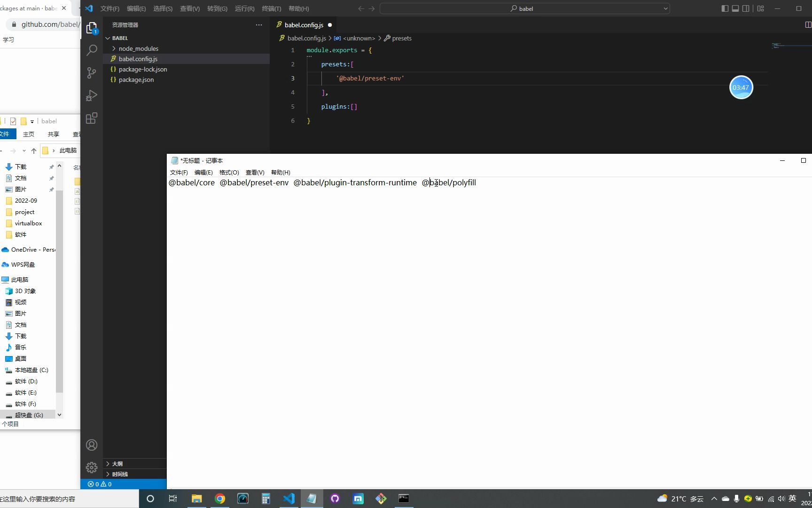Viewport: 812px width, 508px height.
Task: Expand the Timeline (时间线) section
Action: click(119, 474)
